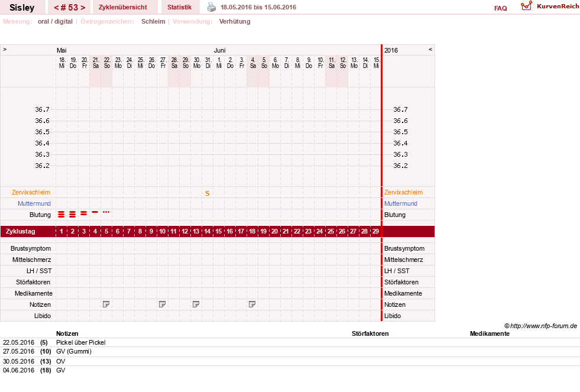The width and height of the screenshot is (580, 392).
Task: Click the 'Notizen' table header
Action: [67, 333]
